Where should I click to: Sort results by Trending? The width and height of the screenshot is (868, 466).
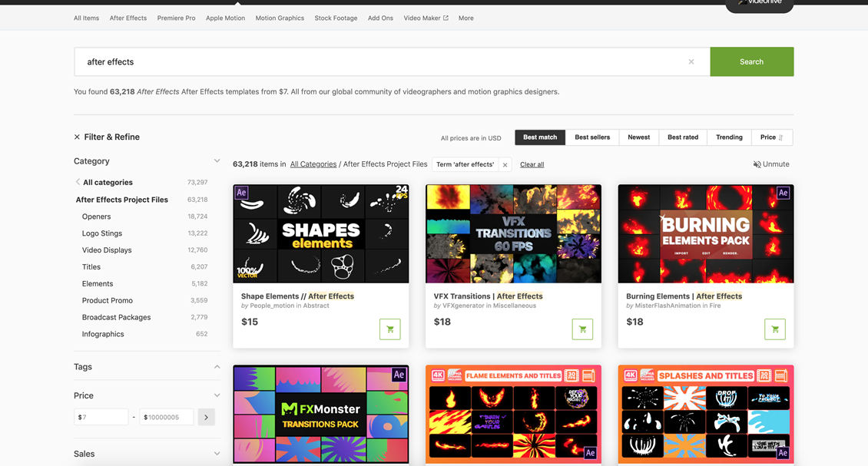[x=729, y=137]
